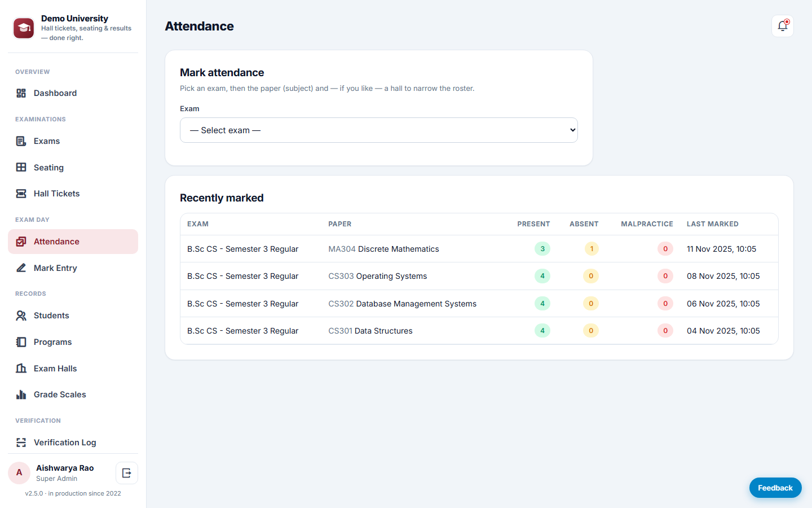The height and width of the screenshot is (508, 812).
Task: Go to Dashboard menu label
Action: click(55, 93)
